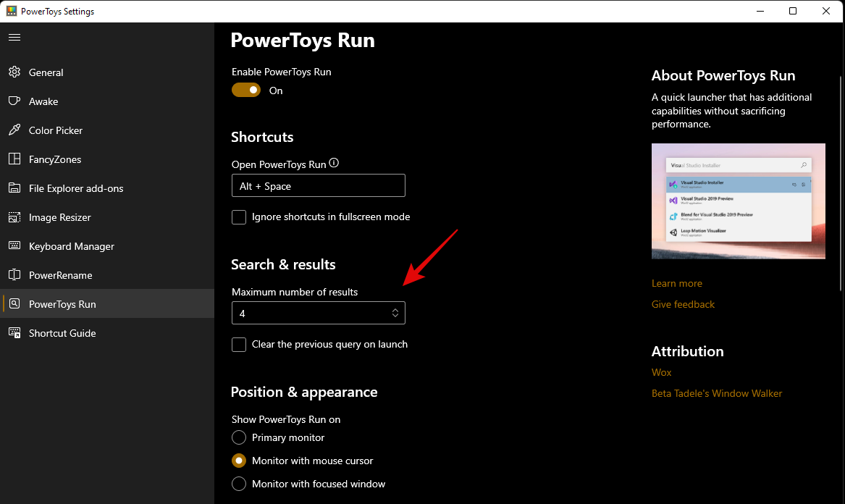Click the Open PowerToys Run shortcut field

[318, 185]
